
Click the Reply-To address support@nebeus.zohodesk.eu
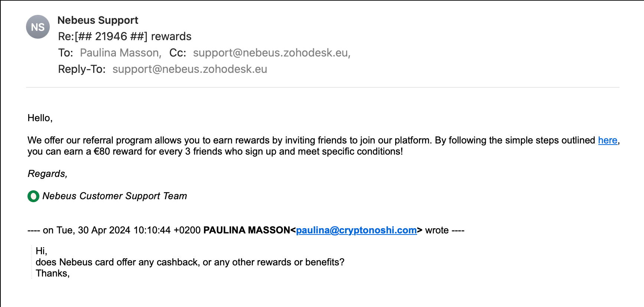pos(190,69)
